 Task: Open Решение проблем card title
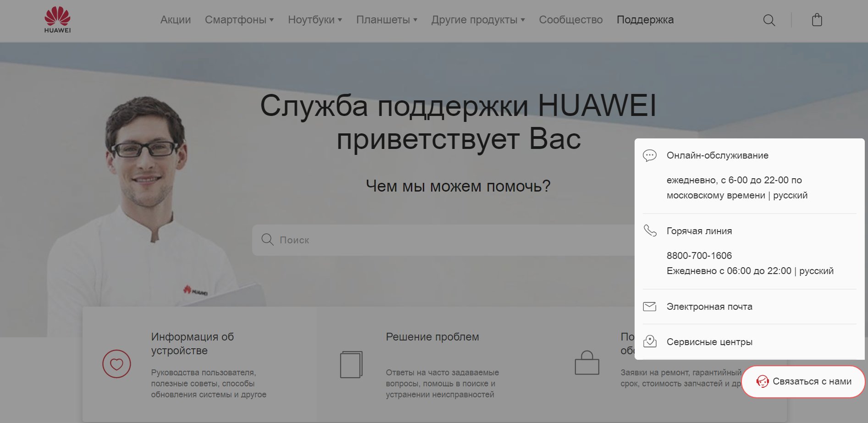click(432, 337)
